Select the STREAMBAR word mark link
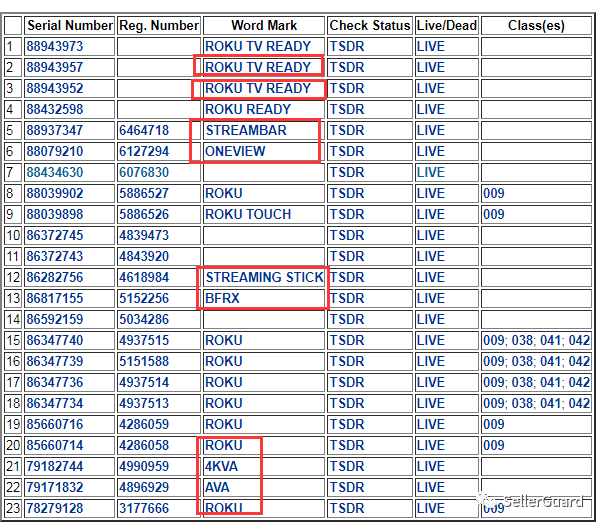The height and width of the screenshot is (526, 603). (x=246, y=130)
